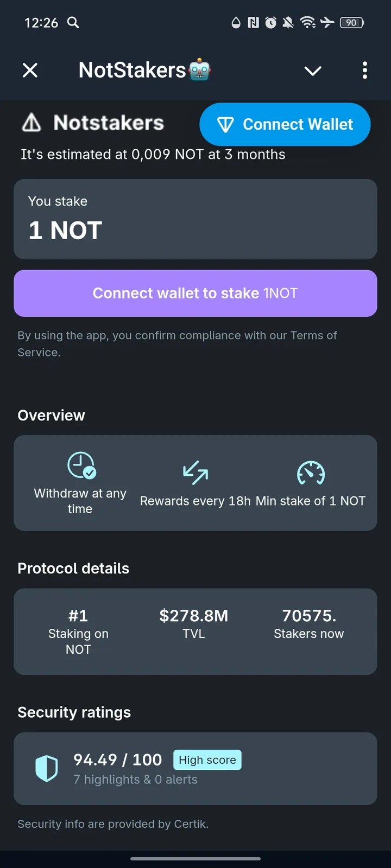
Task: Tap the robot emoji in NotStakers title
Action: 200,70
